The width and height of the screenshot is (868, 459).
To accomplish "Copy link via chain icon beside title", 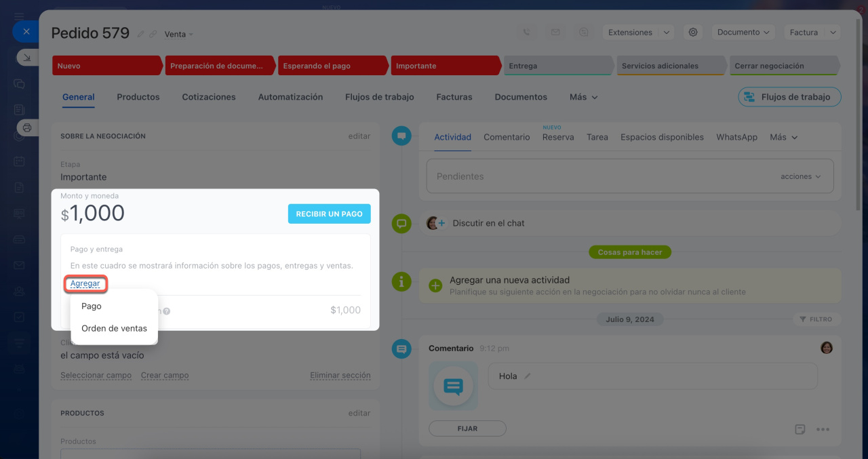I will pos(153,34).
